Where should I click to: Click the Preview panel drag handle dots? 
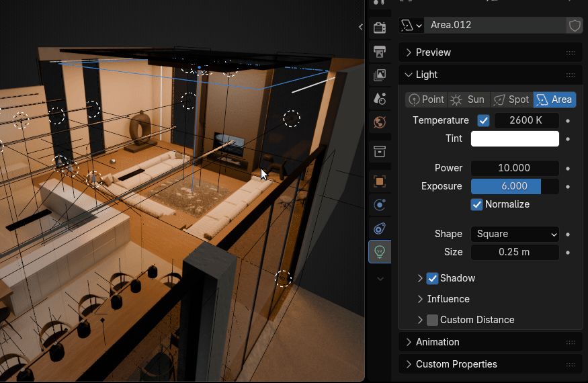pyautogui.click(x=571, y=53)
